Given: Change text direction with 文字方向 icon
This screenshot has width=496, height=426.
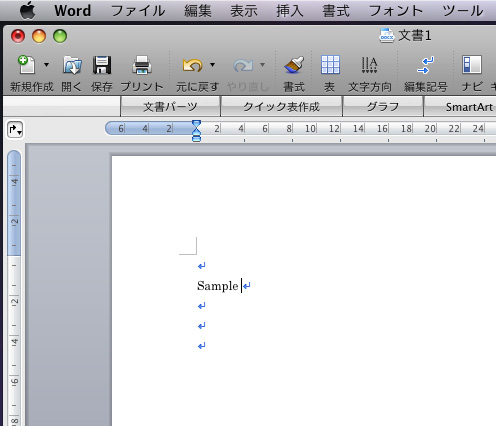Looking at the screenshot, I should coord(369,65).
